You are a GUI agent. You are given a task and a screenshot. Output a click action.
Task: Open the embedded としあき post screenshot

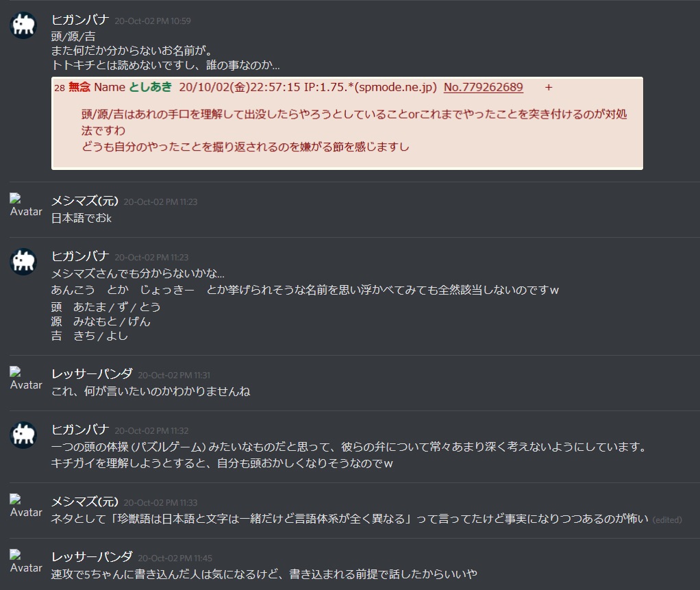pos(347,123)
